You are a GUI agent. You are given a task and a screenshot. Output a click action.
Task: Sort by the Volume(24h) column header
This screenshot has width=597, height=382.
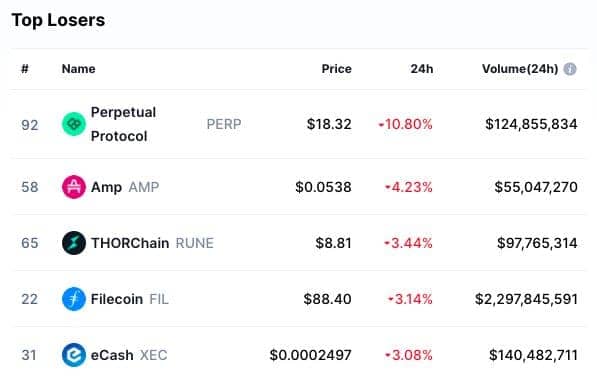[520, 69]
